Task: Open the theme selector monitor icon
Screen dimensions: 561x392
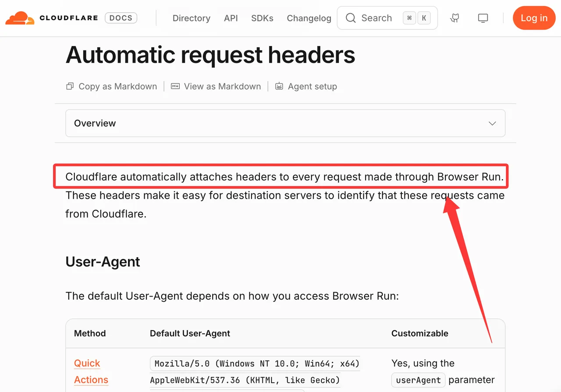Action: click(483, 18)
